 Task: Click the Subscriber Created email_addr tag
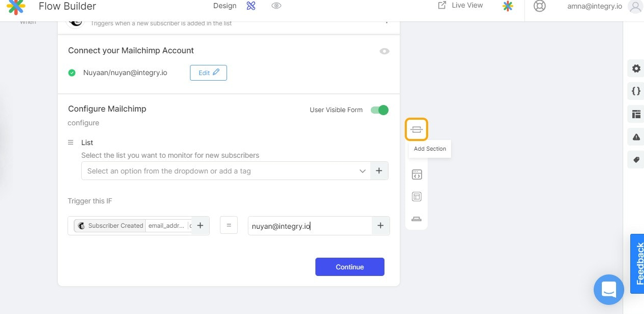[133, 226]
